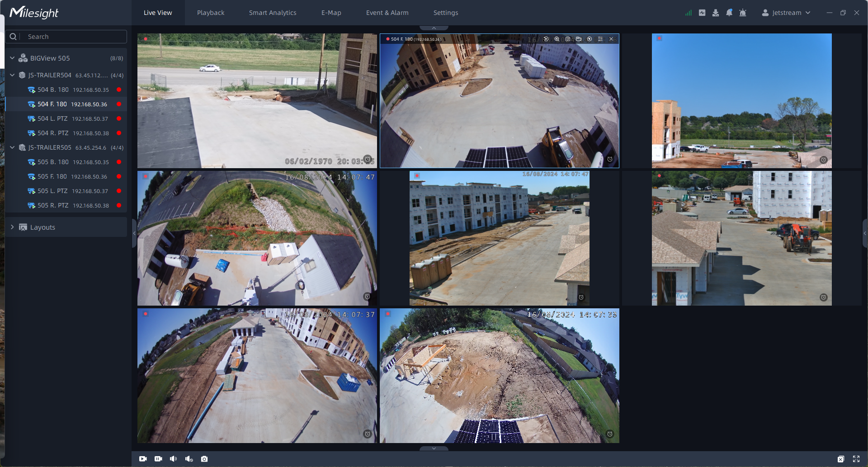This screenshot has height=467, width=868.
Task: Select camera 505 L. PTZ in device list
Action: click(x=52, y=191)
